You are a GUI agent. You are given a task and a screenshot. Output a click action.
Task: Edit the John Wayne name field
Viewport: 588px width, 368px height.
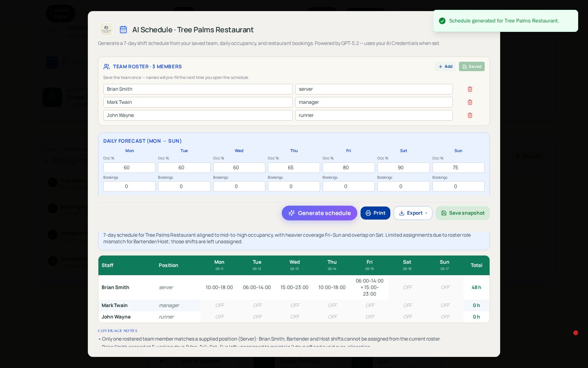click(198, 115)
